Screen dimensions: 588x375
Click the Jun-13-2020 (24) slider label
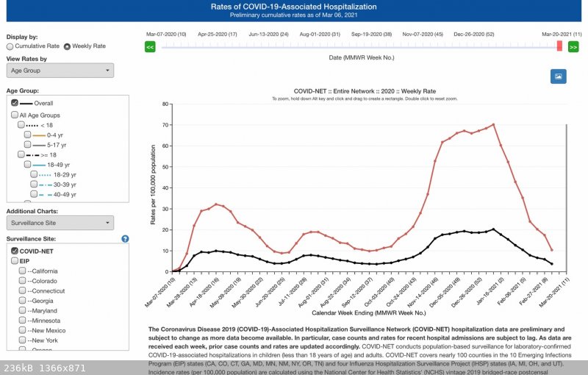[268, 34]
